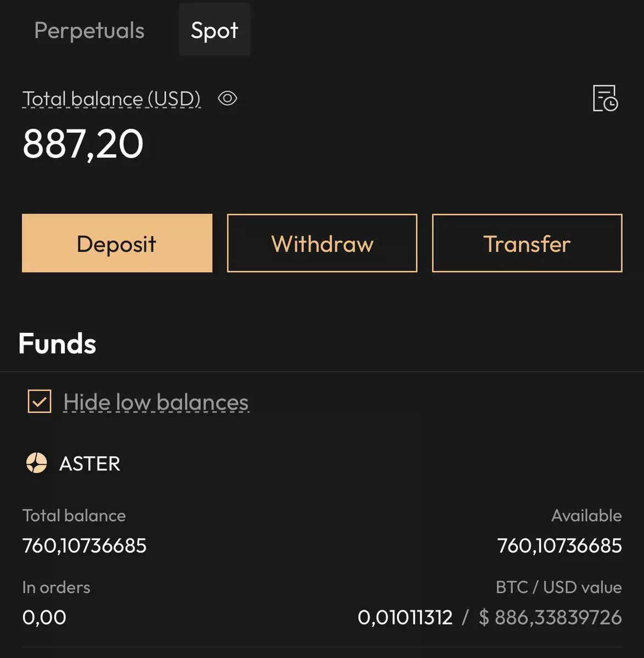Screen dimensions: 644x658
Task: Click the ASTER total balance value
Action: coord(84,546)
